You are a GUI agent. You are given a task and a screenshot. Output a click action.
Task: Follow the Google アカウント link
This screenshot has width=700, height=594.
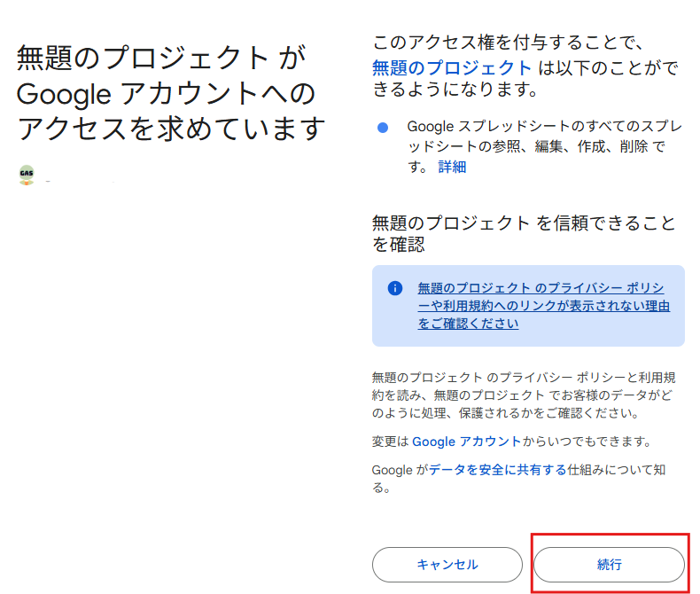pyautogui.click(x=466, y=442)
